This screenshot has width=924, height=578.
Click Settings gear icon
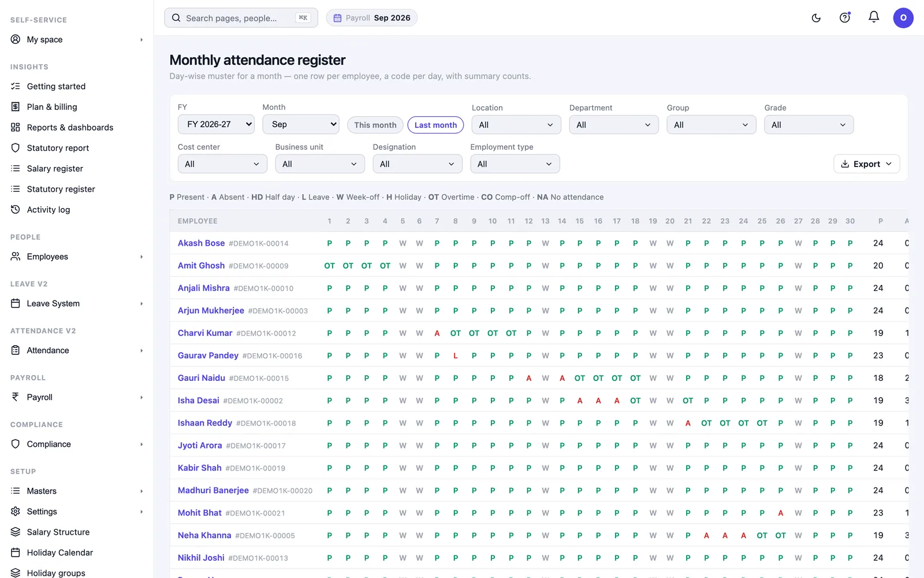tap(16, 512)
